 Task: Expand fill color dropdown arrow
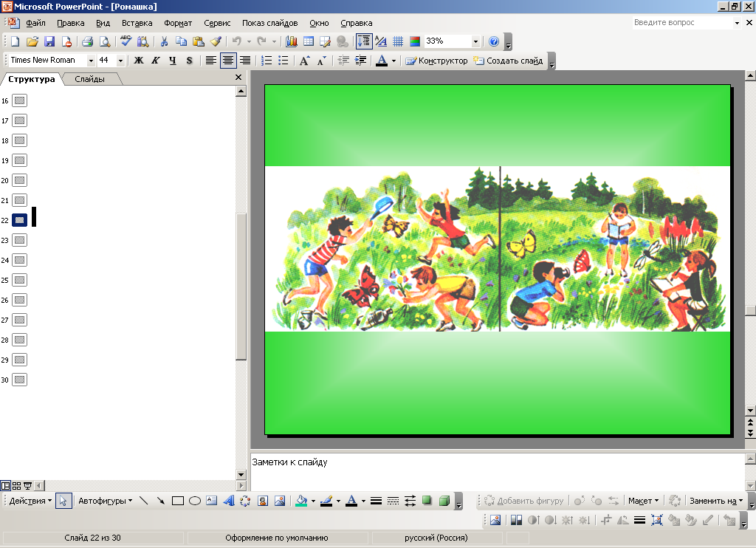(x=313, y=501)
